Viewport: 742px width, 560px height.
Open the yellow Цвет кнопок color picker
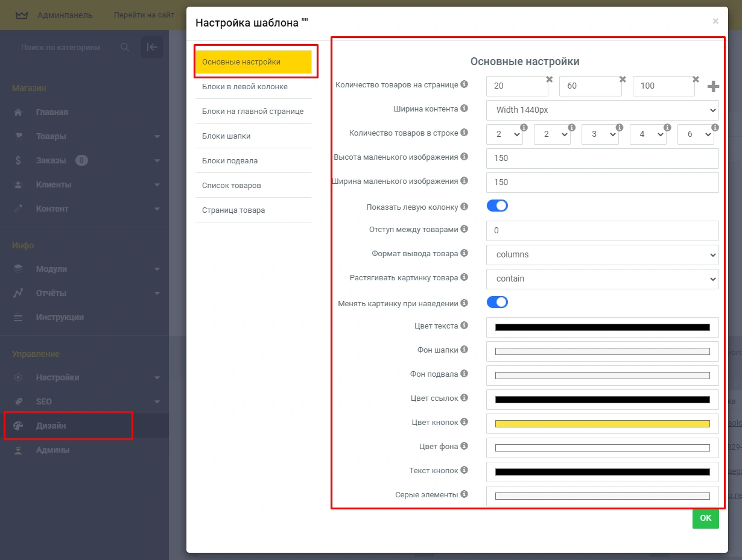602,424
